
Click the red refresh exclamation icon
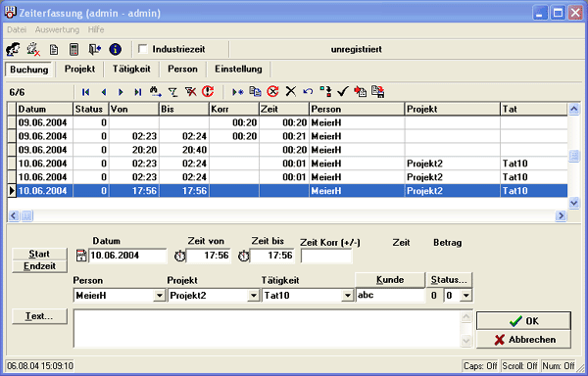(208, 91)
